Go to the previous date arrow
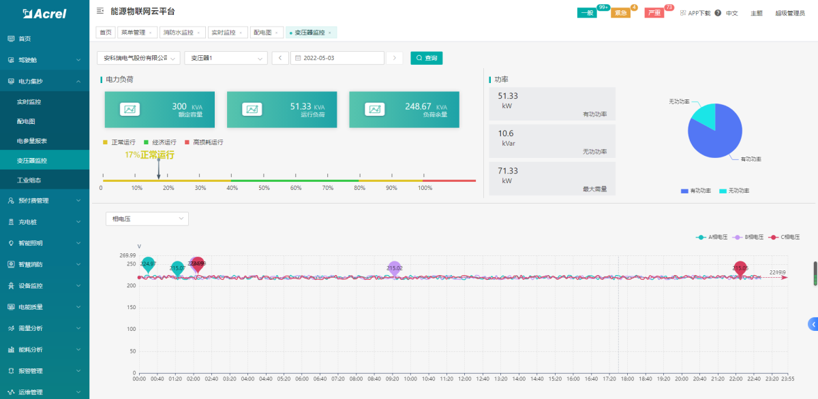This screenshot has height=399, width=818. click(x=280, y=58)
